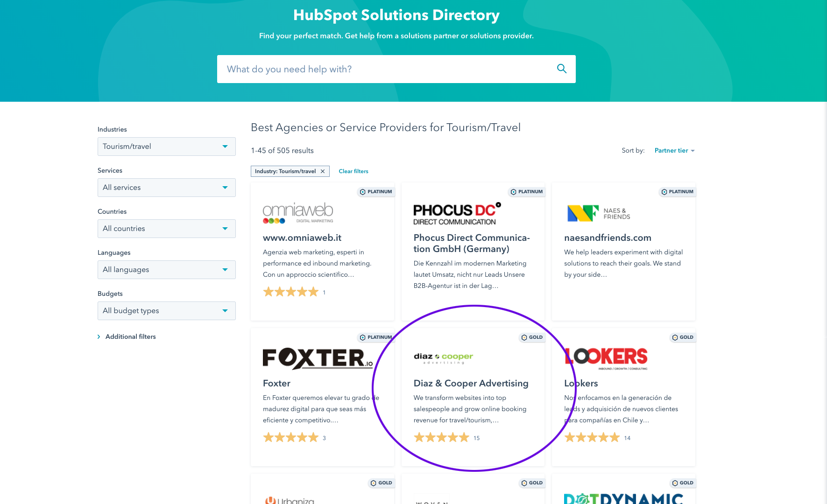Click the Clear filters link

[353, 171]
